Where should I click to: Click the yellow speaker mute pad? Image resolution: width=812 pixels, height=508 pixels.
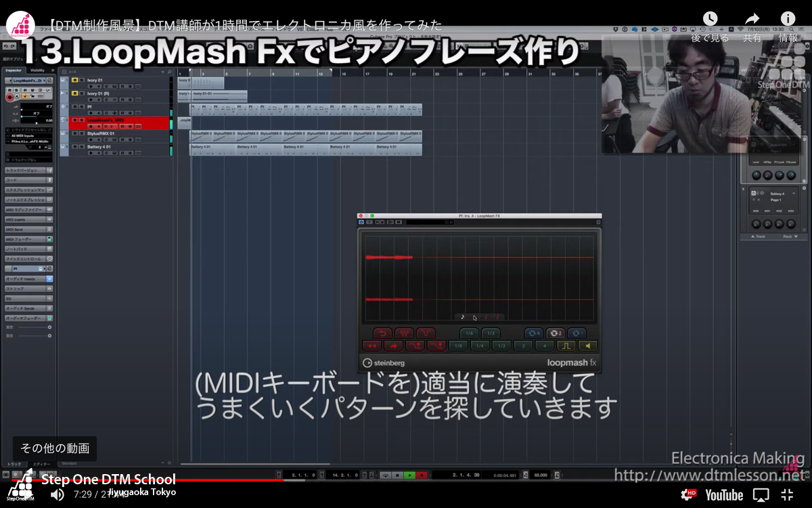pyautogui.click(x=588, y=346)
